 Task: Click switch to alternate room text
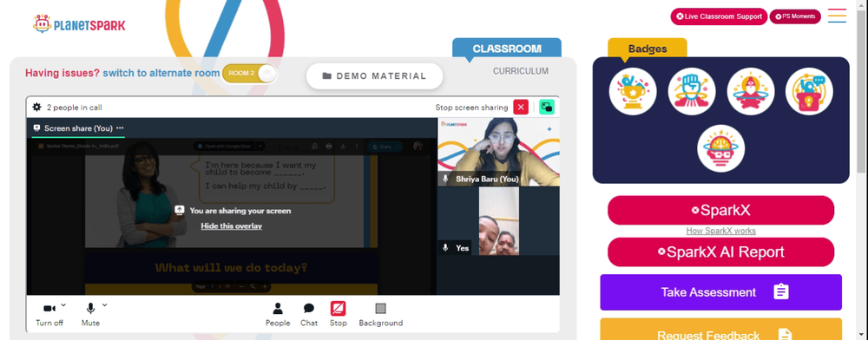pos(161,73)
